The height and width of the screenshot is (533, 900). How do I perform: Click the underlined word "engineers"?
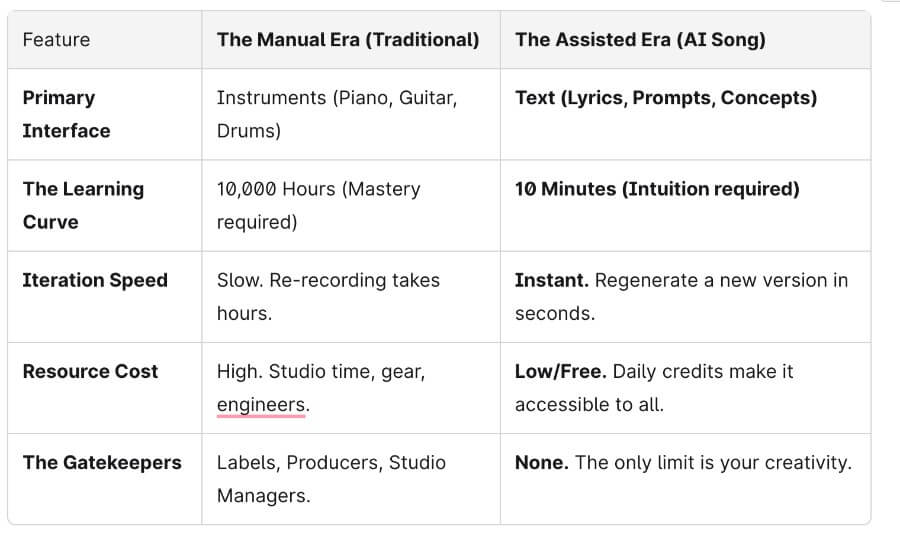(x=262, y=405)
